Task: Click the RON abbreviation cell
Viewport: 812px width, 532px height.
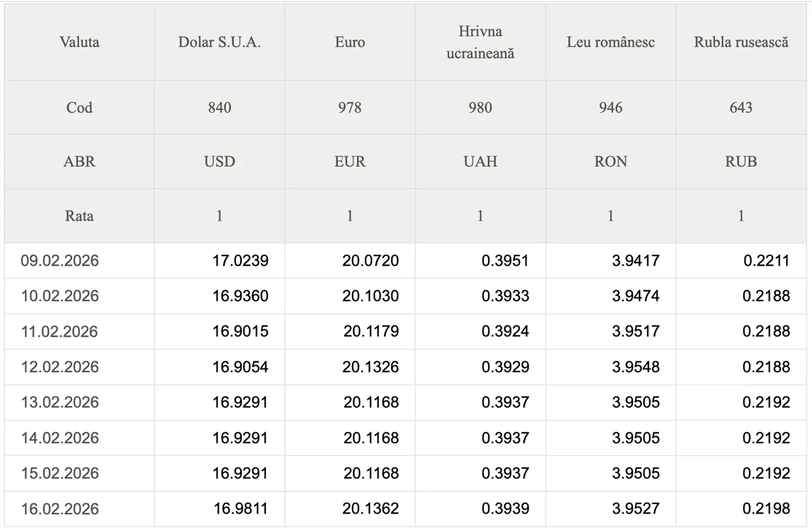Action: (610, 162)
